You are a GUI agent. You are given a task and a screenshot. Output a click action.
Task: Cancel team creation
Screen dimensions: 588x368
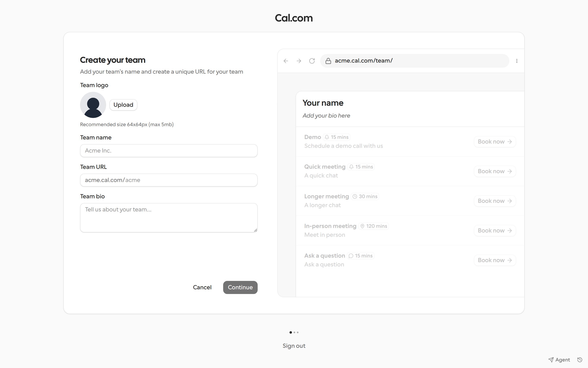tap(202, 287)
